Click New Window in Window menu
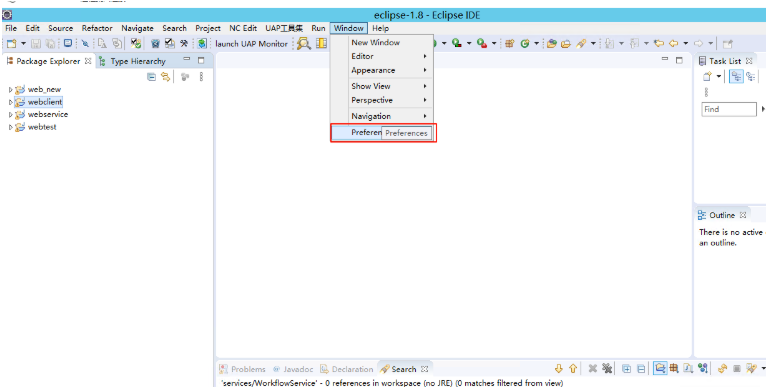The width and height of the screenshot is (770, 388). [x=382, y=43]
